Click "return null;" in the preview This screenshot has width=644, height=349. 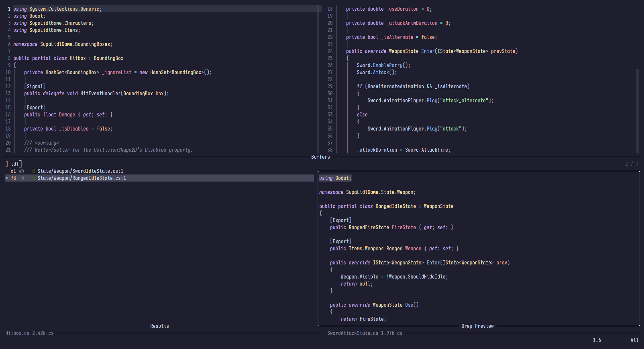pos(357,284)
